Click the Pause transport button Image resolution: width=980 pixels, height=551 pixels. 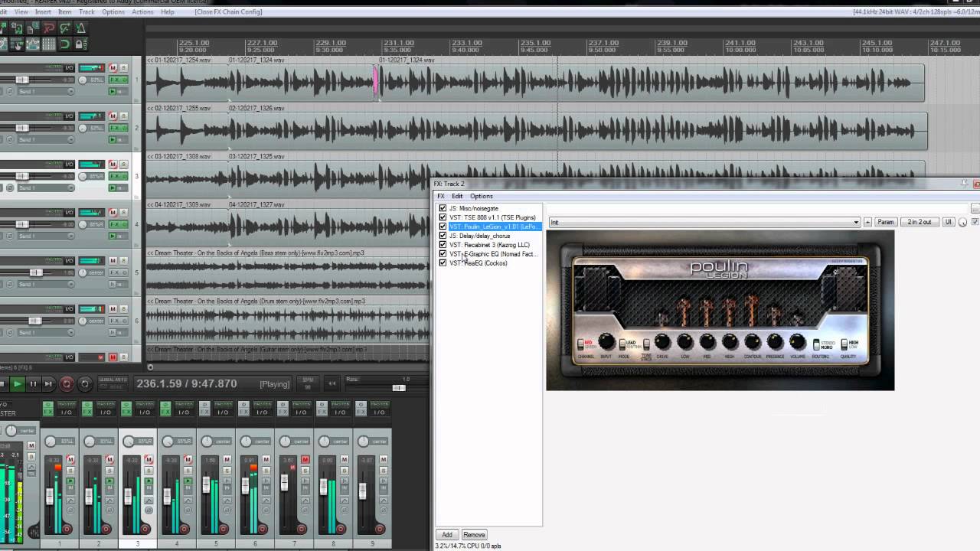coord(33,384)
